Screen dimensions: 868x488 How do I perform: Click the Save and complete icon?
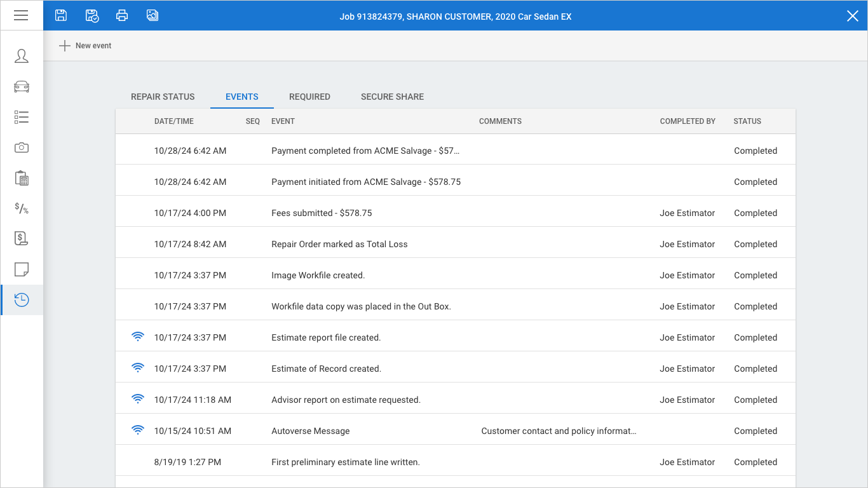[x=92, y=15]
